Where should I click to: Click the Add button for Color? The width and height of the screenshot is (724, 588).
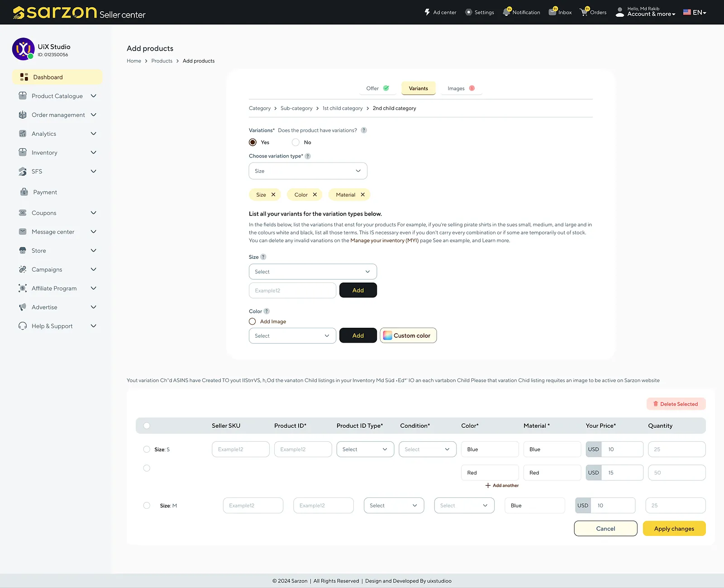click(x=358, y=335)
